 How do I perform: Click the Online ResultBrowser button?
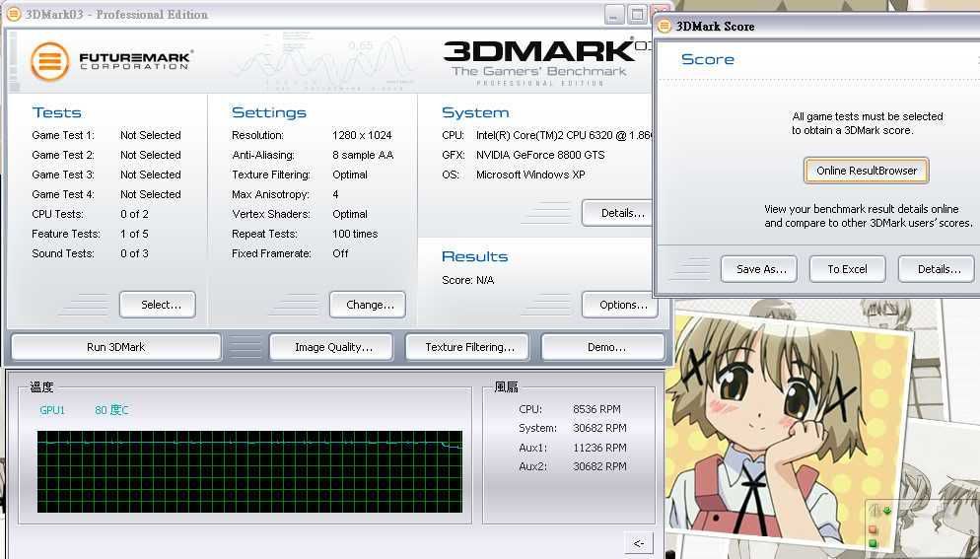pyautogui.click(x=867, y=171)
